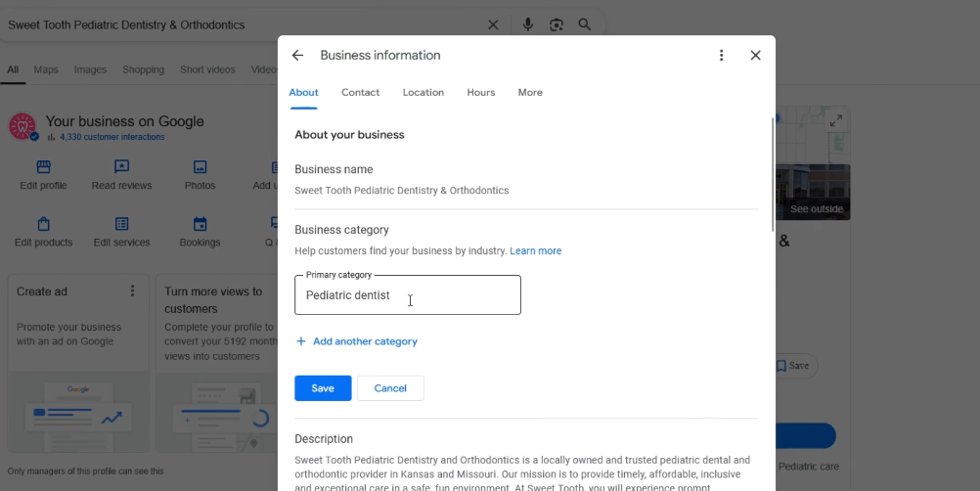Open image search with the camera lens icon

tap(557, 25)
